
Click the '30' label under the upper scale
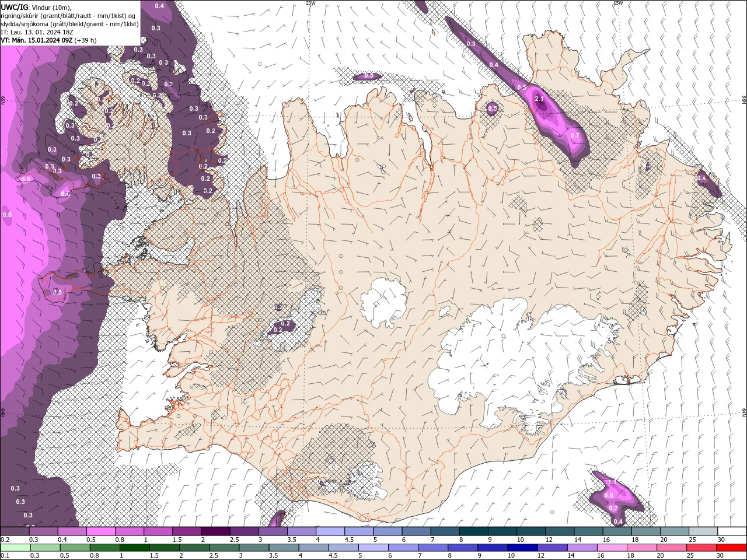(721, 540)
